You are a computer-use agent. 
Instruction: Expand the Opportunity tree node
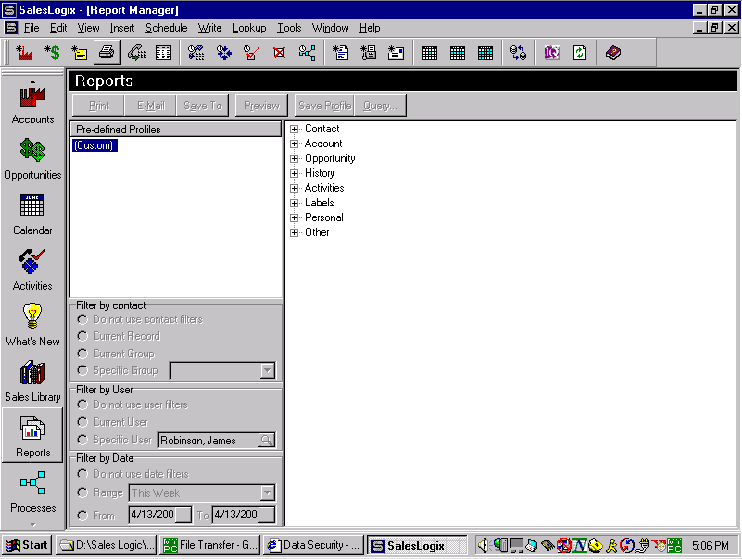pyautogui.click(x=294, y=158)
